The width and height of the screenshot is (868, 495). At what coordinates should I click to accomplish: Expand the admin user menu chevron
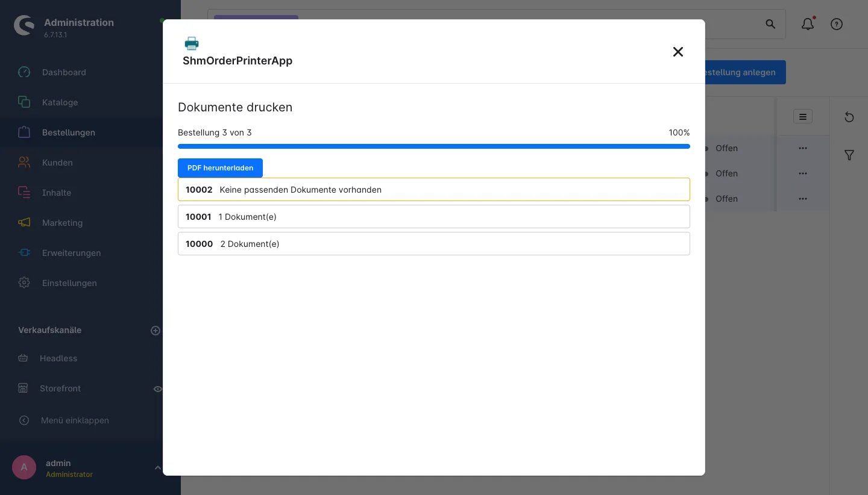(157, 468)
